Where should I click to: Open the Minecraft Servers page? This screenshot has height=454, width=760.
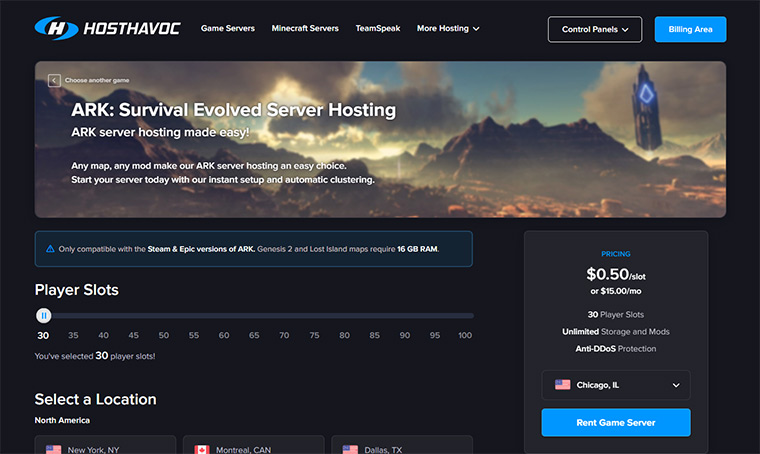(305, 29)
